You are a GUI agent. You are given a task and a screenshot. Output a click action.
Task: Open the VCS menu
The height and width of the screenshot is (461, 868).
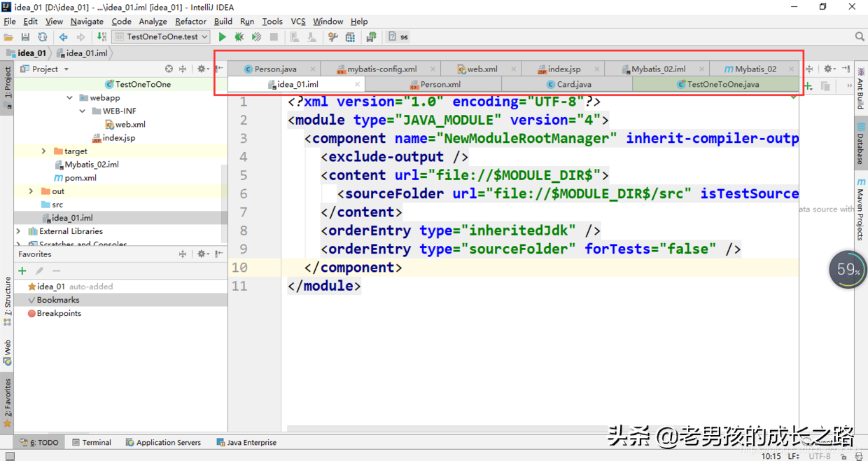click(297, 21)
